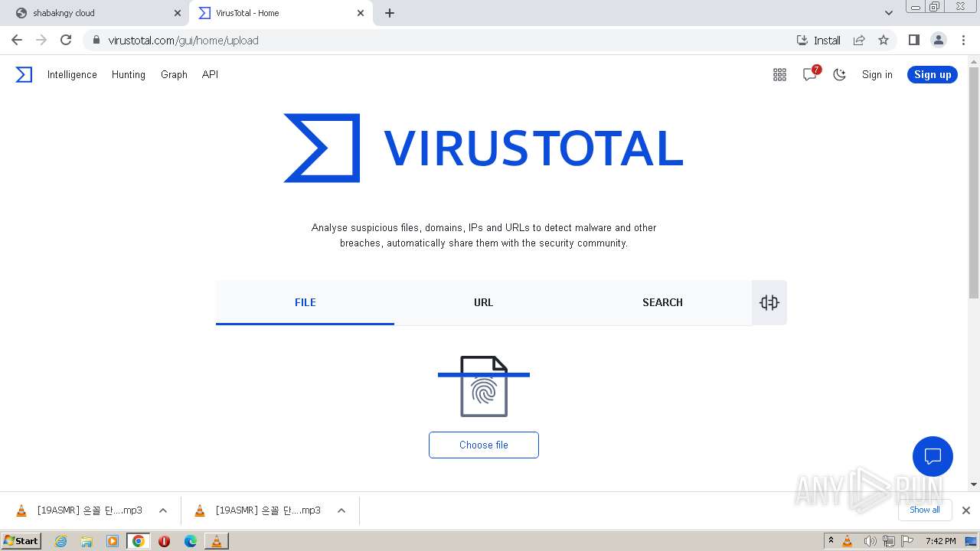Screen dimensions: 980x551
Task: Open the Chrome profile avatar
Action: coord(938,40)
